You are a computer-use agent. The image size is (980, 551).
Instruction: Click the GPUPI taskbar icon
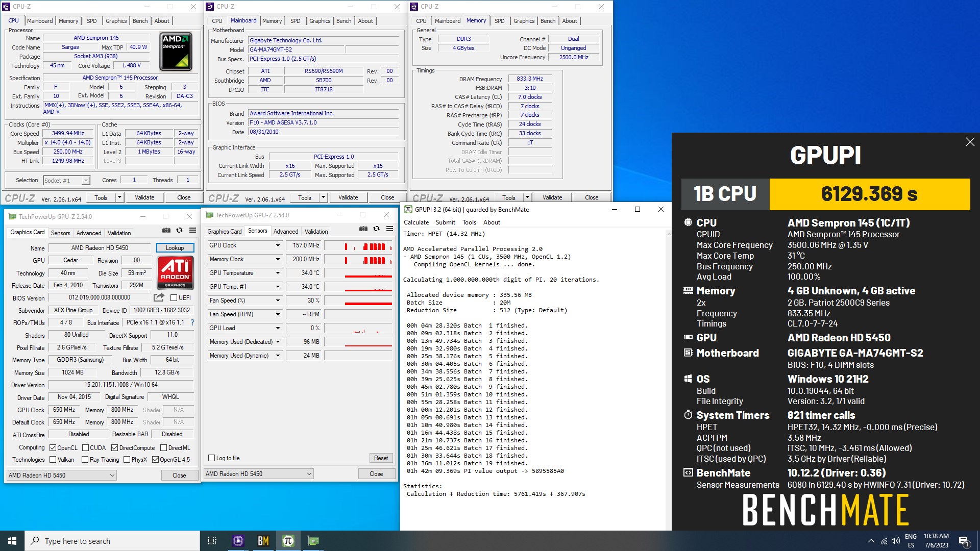(x=288, y=541)
